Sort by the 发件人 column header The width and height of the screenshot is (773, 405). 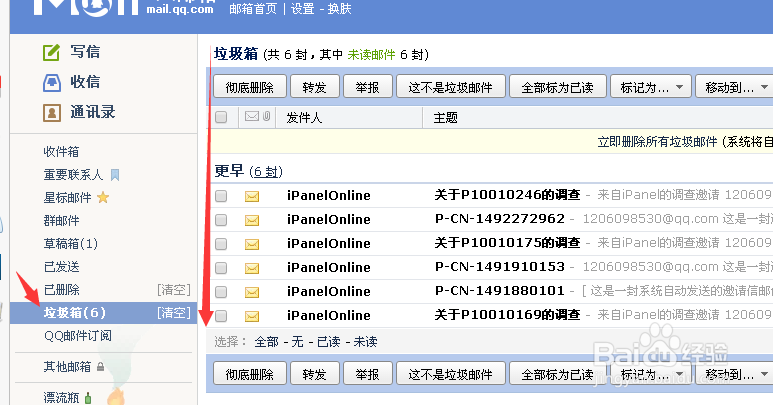click(304, 118)
